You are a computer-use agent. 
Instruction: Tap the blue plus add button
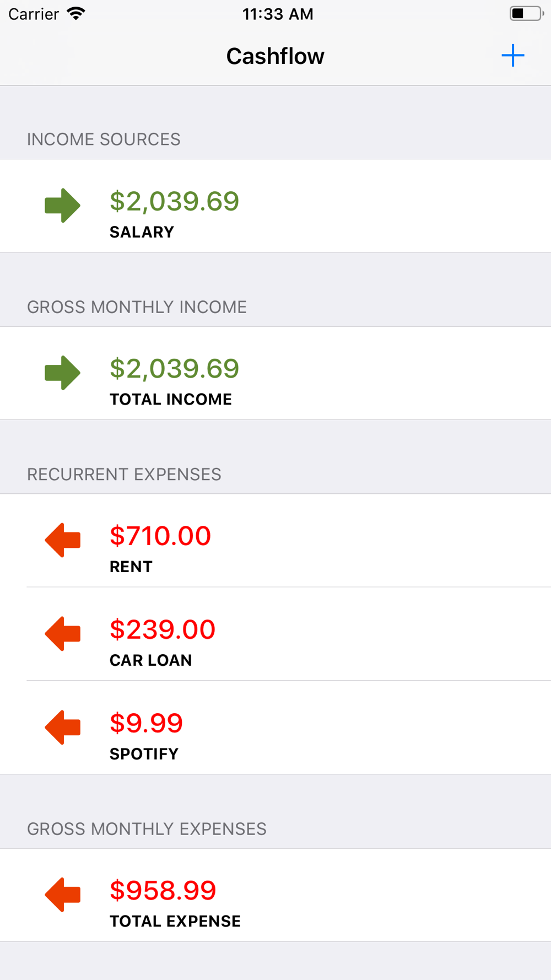(x=512, y=56)
